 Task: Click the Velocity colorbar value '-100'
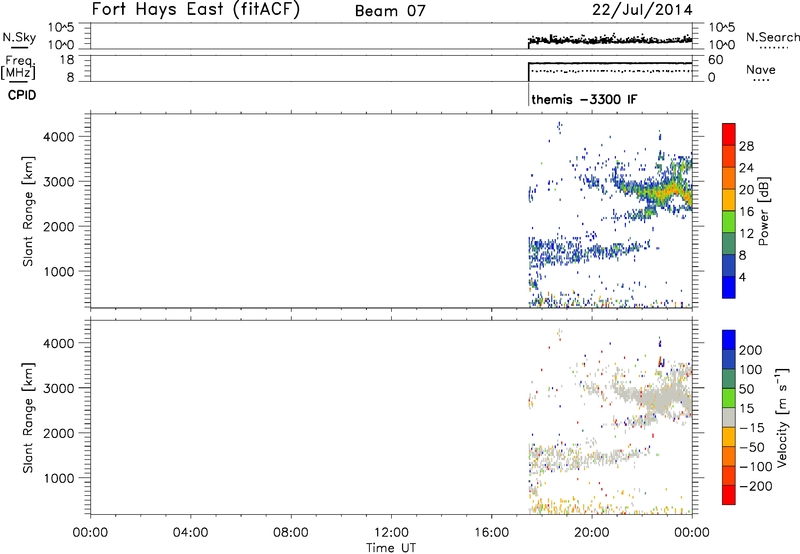point(756,466)
